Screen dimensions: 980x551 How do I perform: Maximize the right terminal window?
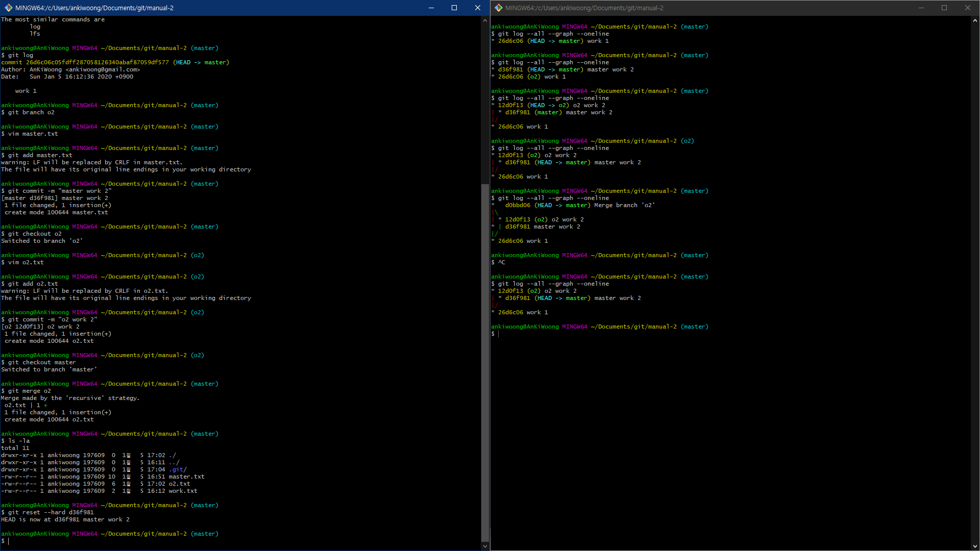[x=944, y=8]
